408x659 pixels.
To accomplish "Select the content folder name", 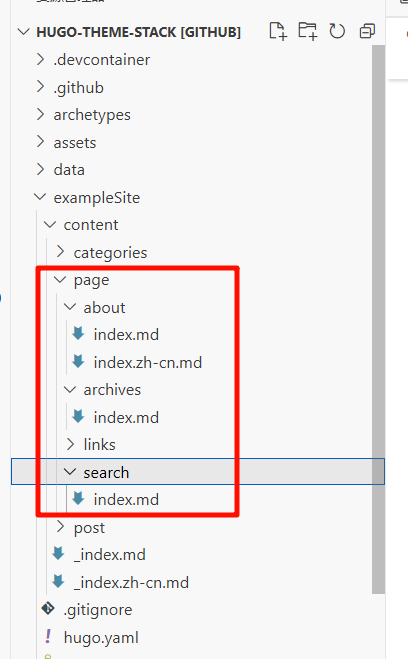I will tap(91, 225).
